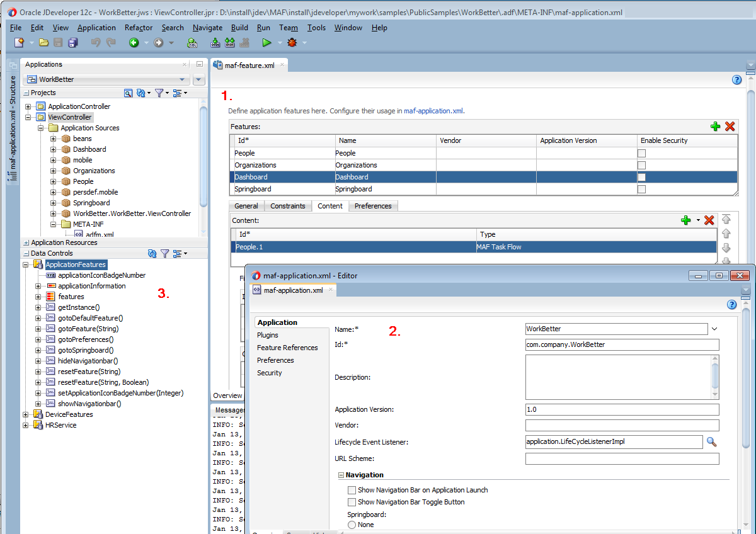The image size is (756, 534).
Task: Click the Run green play icon
Action: (266, 43)
